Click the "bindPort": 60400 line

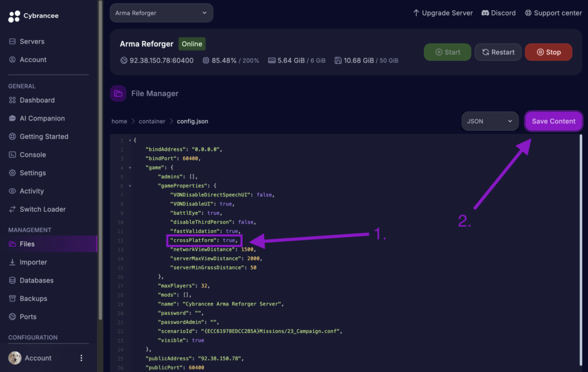[173, 158]
